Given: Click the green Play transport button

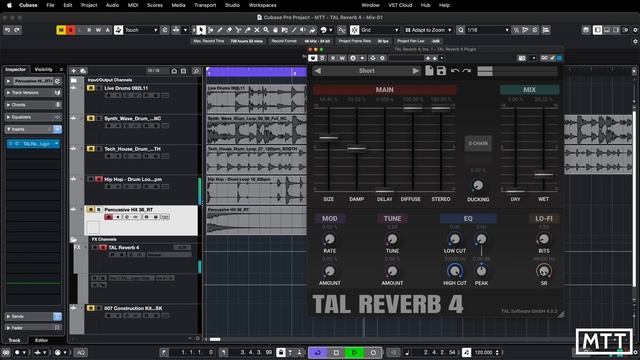Looking at the screenshot, I should (354, 352).
